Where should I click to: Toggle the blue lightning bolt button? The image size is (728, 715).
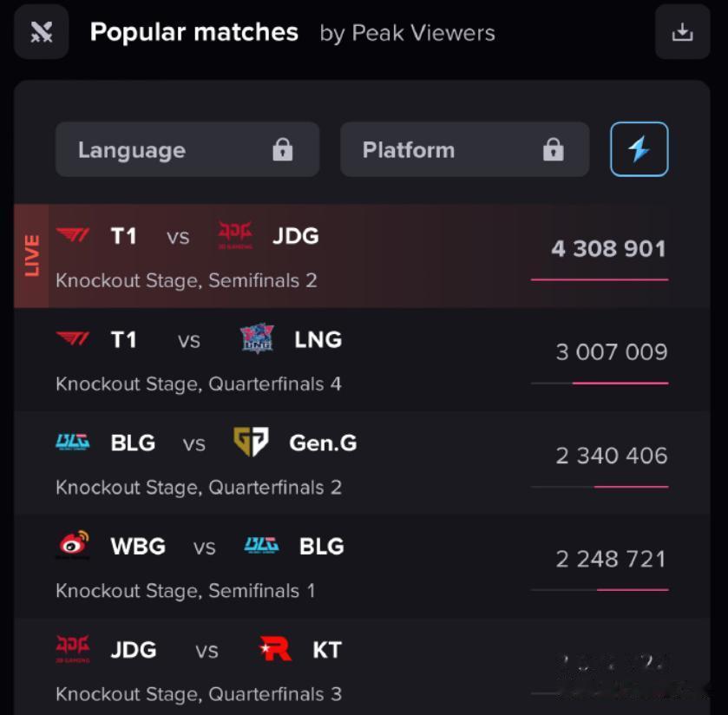tap(639, 149)
